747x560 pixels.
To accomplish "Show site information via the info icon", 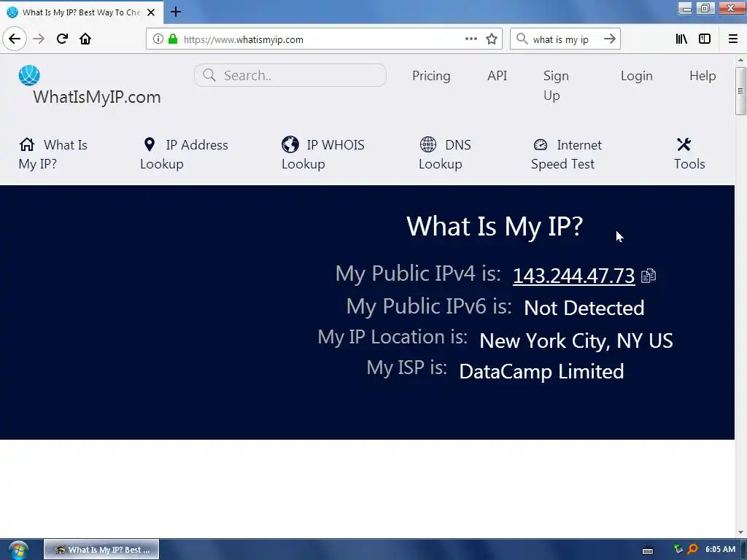I will point(158,39).
